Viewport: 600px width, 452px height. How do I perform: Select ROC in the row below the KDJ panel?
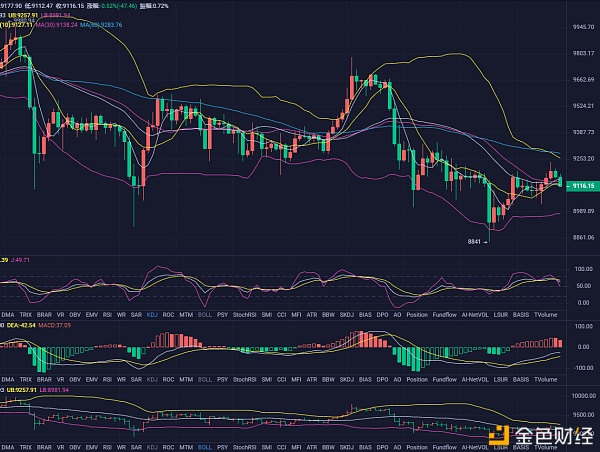click(x=168, y=315)
